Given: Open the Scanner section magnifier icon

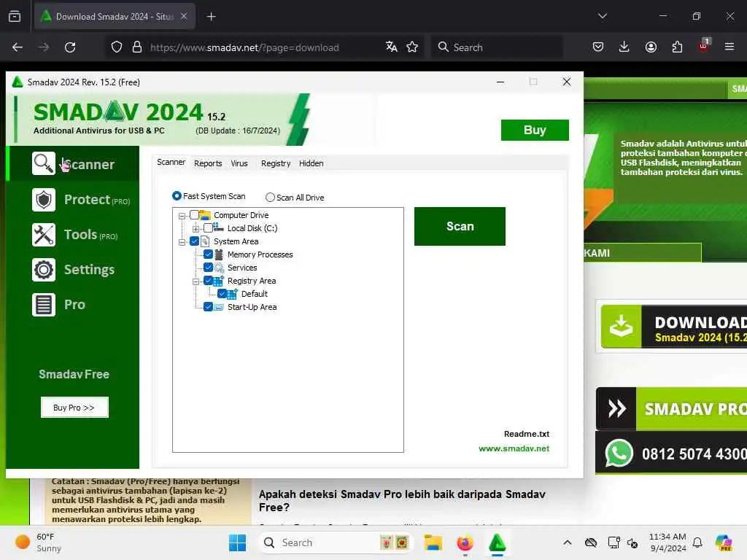Looking at the screenshot, I should coord(43,163).
